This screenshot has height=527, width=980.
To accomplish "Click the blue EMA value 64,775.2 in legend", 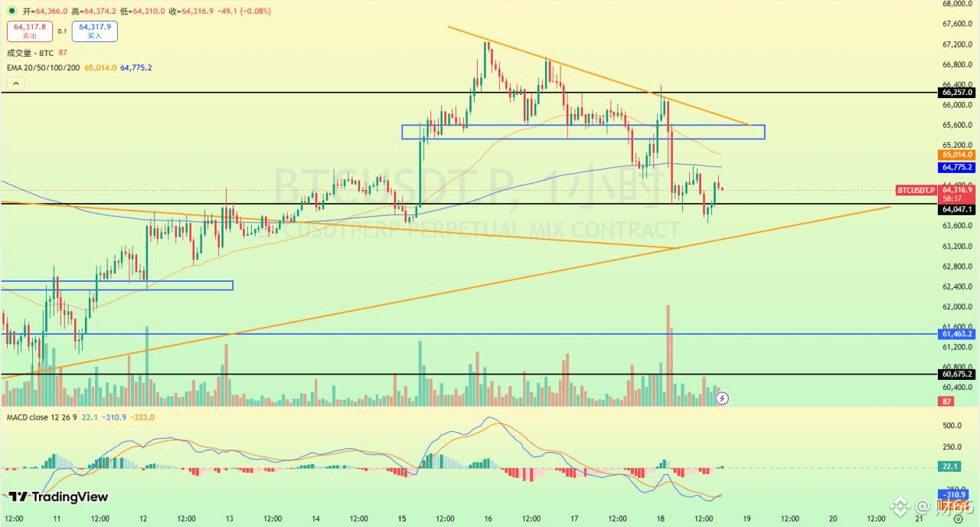I will click(x=136, y=67).
